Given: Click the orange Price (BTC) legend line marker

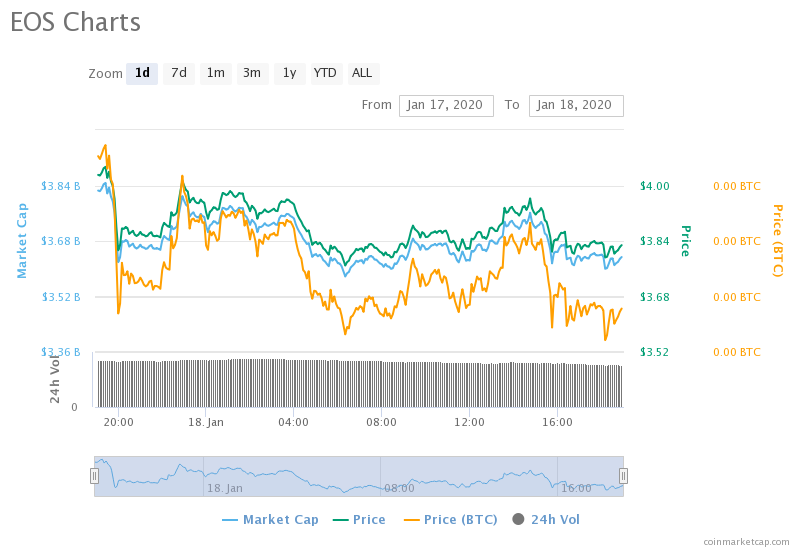Looking at the screenshot, I should point(411,520).
